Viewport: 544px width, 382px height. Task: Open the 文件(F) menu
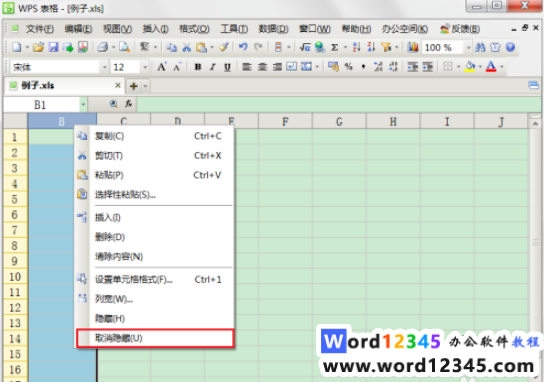click(x=40, y=29)
